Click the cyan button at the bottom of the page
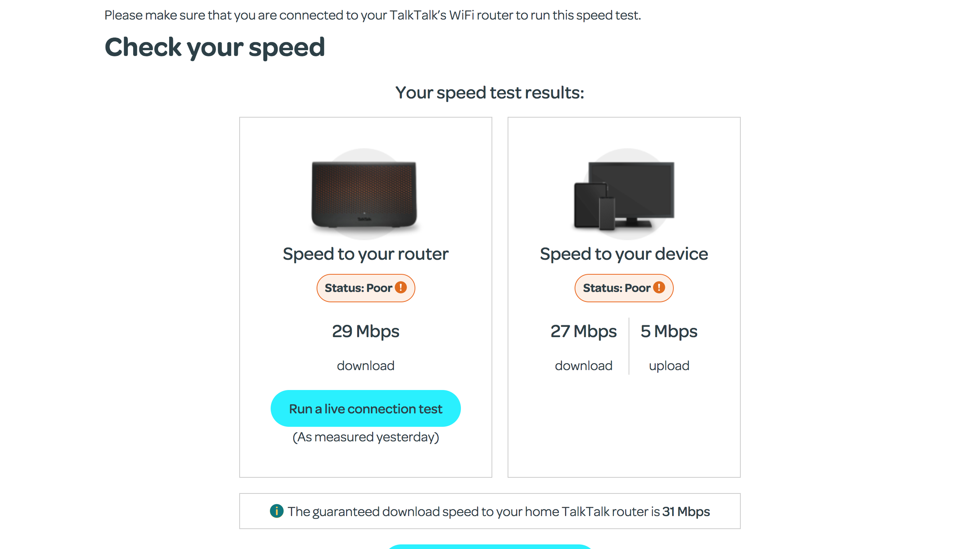 (x=490, y=547)
